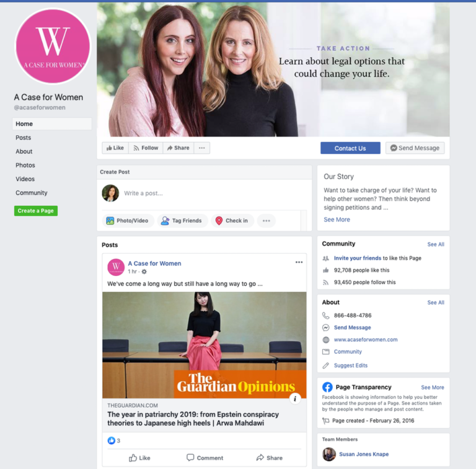Screen dimensions: 476x469
Task: Open the www.acaseforwomen.com website link
Action: point(366,339)
